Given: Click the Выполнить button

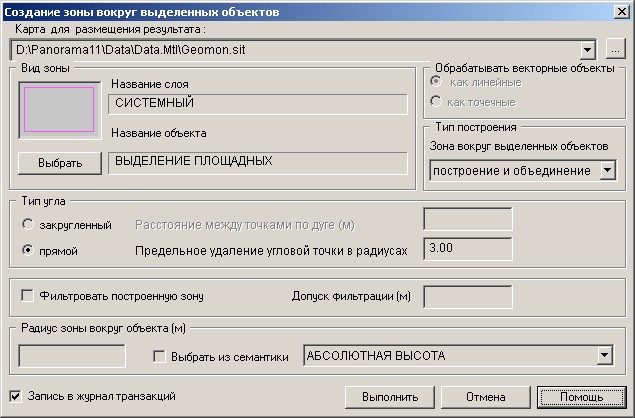Looking at the screenshot, I should pyautogui.click(x=389, y=397).
